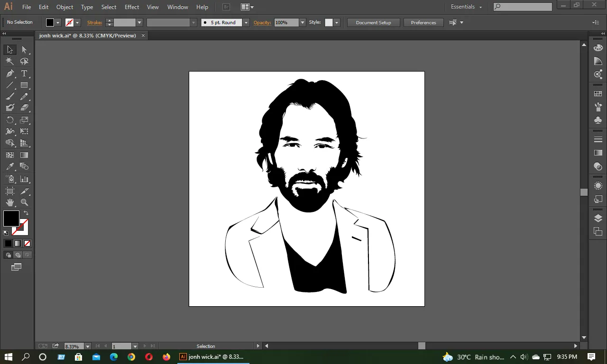Open the Select menu
This screenshot has width=607, height=364.
click(x=109, y=7)
